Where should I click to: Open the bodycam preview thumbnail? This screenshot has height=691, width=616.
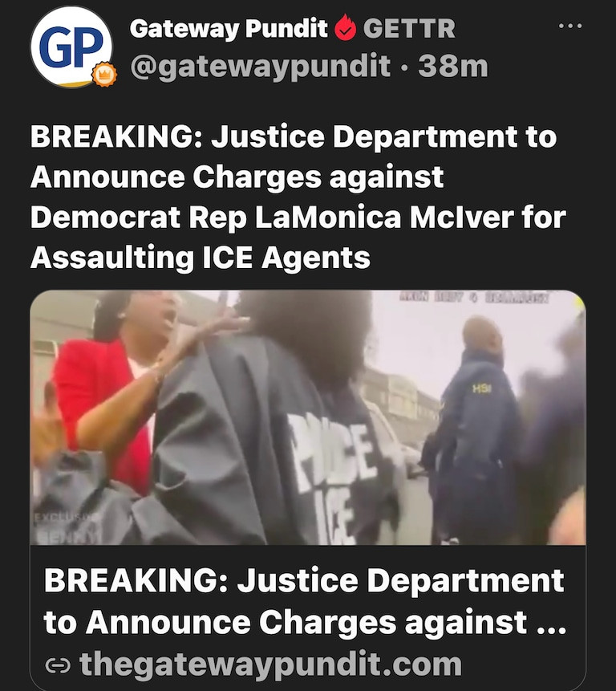coord(308,417)
